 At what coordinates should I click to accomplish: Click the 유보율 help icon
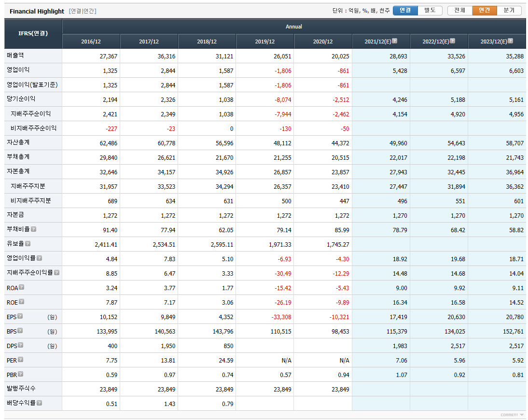pos(28,243)
